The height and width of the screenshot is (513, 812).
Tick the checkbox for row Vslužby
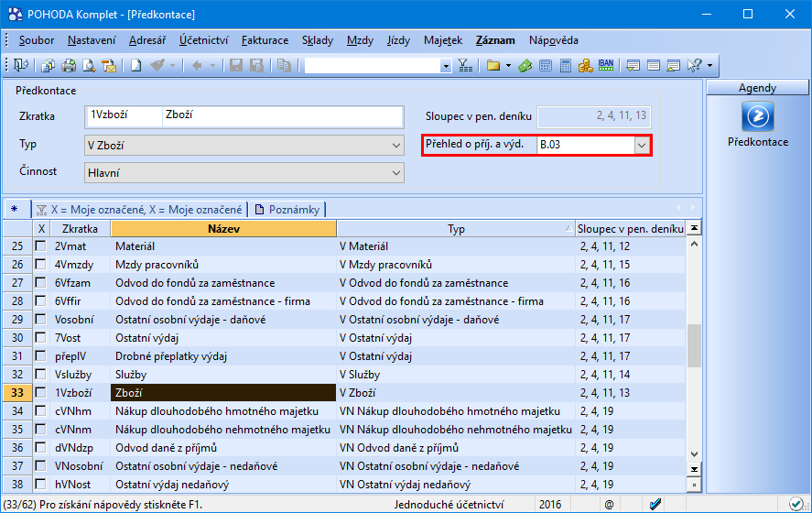pos(40,374)
